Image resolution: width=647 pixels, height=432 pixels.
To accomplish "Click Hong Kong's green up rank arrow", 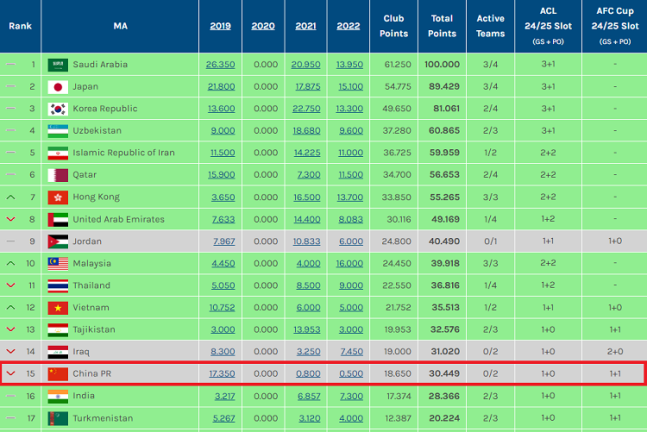I will coord(11,197).
